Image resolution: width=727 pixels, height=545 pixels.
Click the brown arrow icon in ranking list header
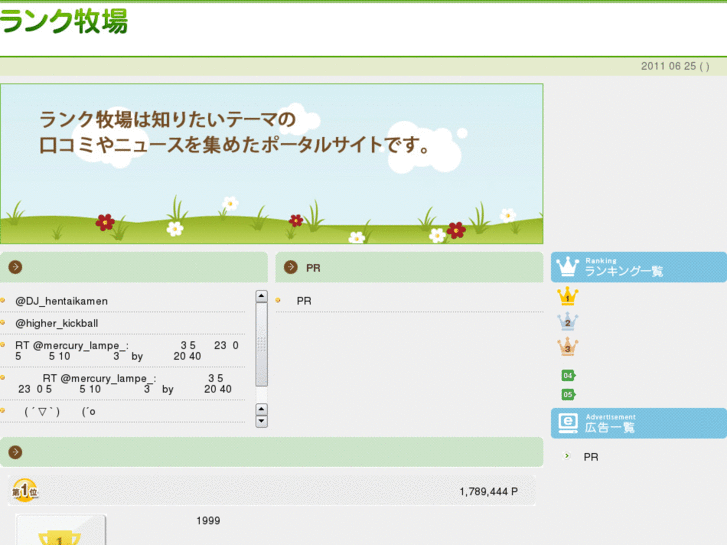(x=15, y=452)
